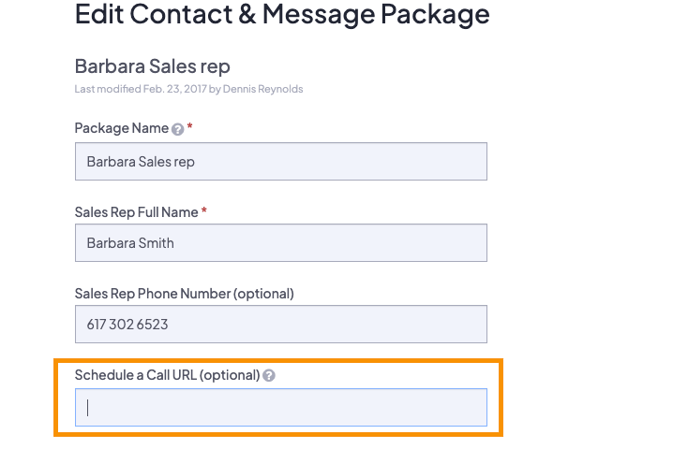Image resolution: width=688 pixels, height=449 pixels.
Task: Click the help icon beside Package Name
Action: tap(178, 130)
